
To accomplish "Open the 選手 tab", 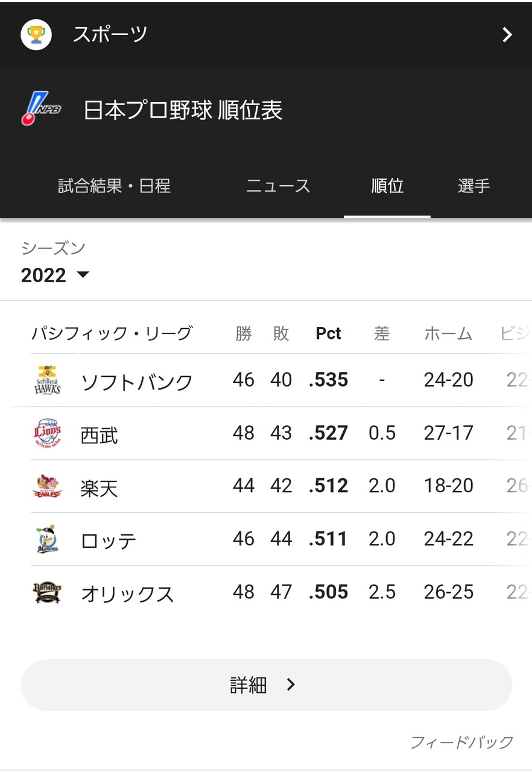I will coord(473,186).
